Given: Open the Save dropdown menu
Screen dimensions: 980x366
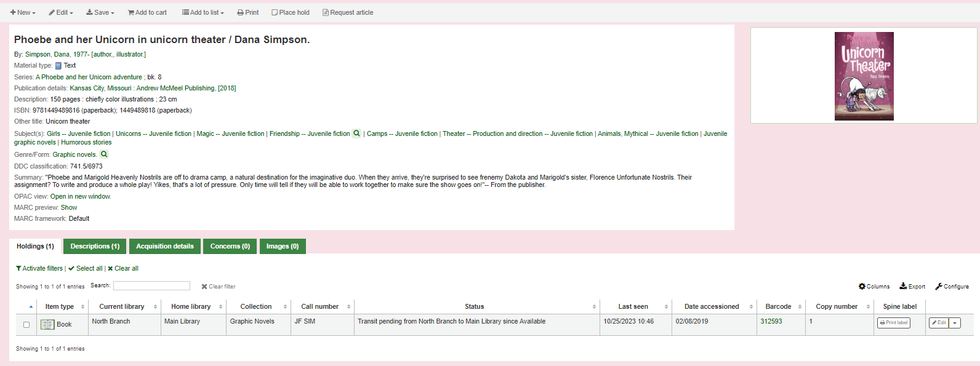Looking at the screenshot, I should tap(100, 12).
